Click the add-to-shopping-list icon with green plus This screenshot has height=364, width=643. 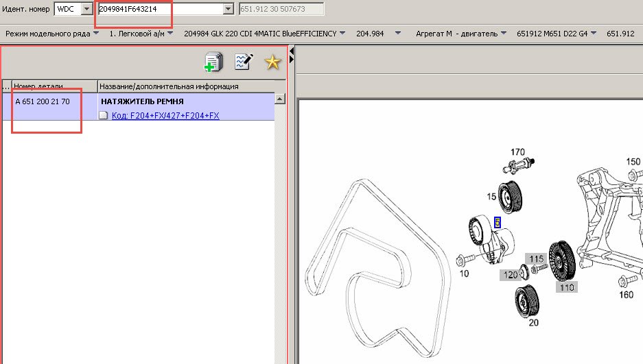pos(214,62)
